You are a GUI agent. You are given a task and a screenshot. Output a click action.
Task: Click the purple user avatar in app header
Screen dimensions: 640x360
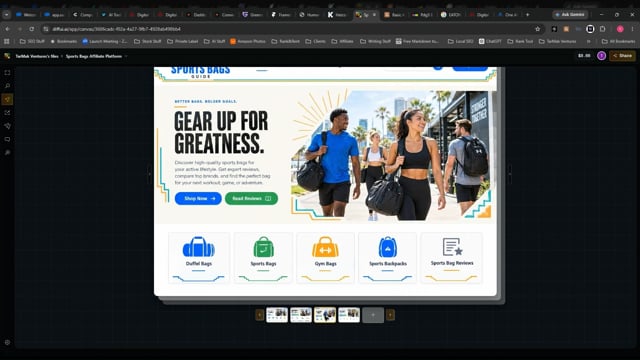(x=601, y=56)
